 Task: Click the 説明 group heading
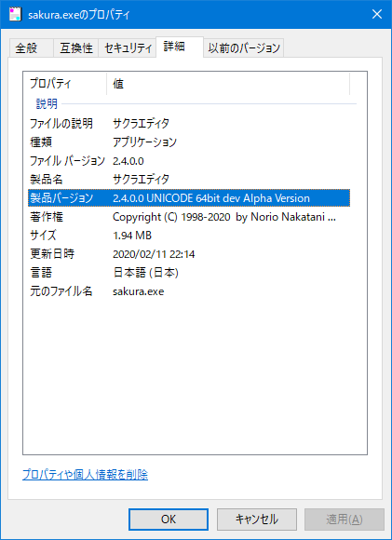pos(47,103)
